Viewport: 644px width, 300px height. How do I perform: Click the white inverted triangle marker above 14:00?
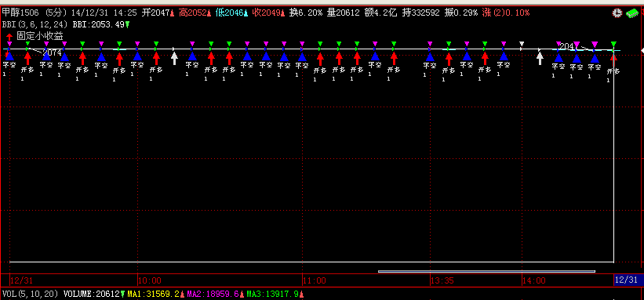(x=522, y=44)
